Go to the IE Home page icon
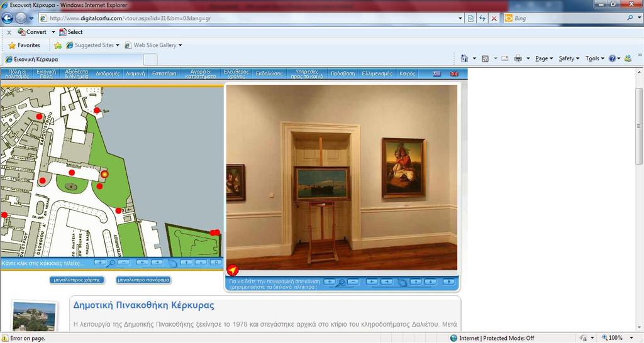 pyautogui.click(x=465, y=58)
